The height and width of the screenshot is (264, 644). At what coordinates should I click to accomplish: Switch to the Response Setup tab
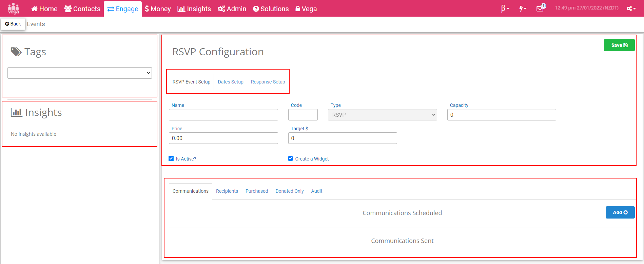268,82
